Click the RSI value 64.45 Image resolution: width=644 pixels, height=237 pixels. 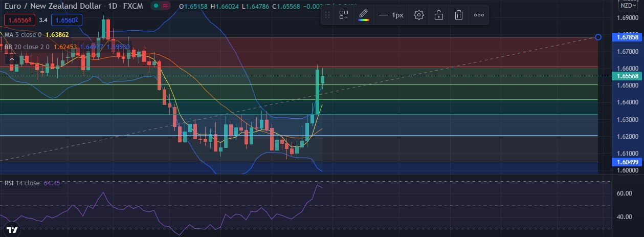pyautogui.click(x=52, y=183)
